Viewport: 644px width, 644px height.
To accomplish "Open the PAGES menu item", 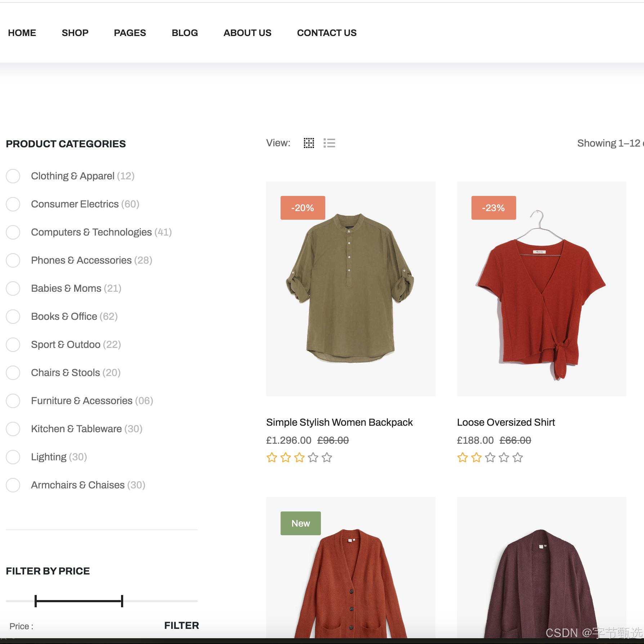I will [x=130, y=33].
